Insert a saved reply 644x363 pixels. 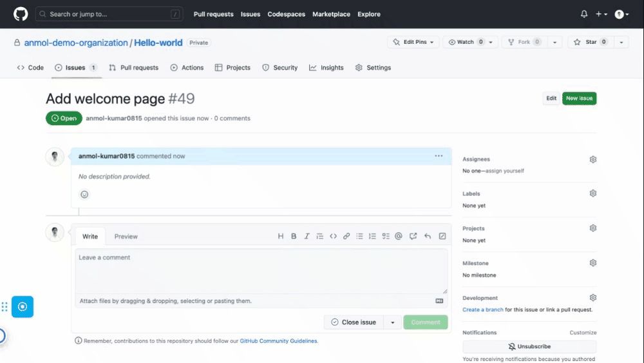[x=428, y=236]
